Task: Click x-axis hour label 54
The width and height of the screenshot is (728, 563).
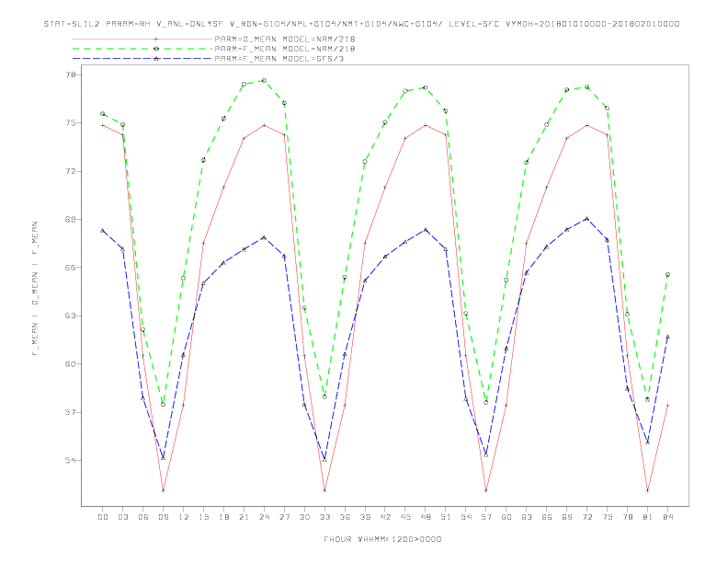Action: (x=466, y=517)
